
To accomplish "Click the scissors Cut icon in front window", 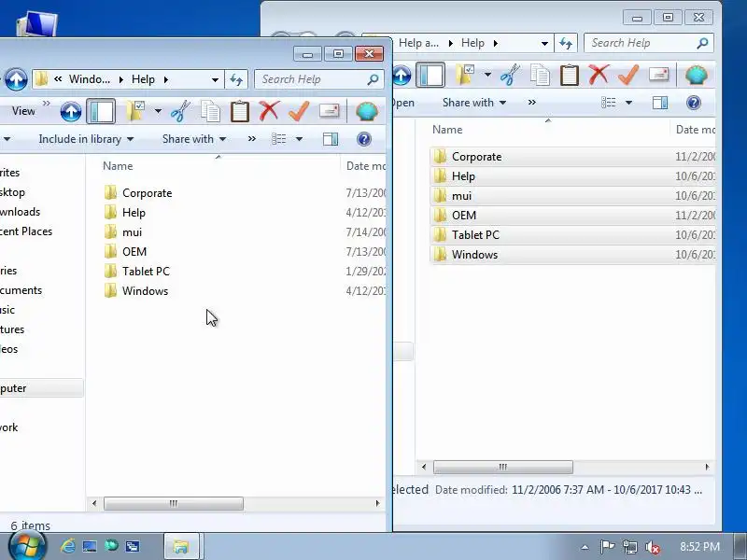I will (x=180, y=111).
